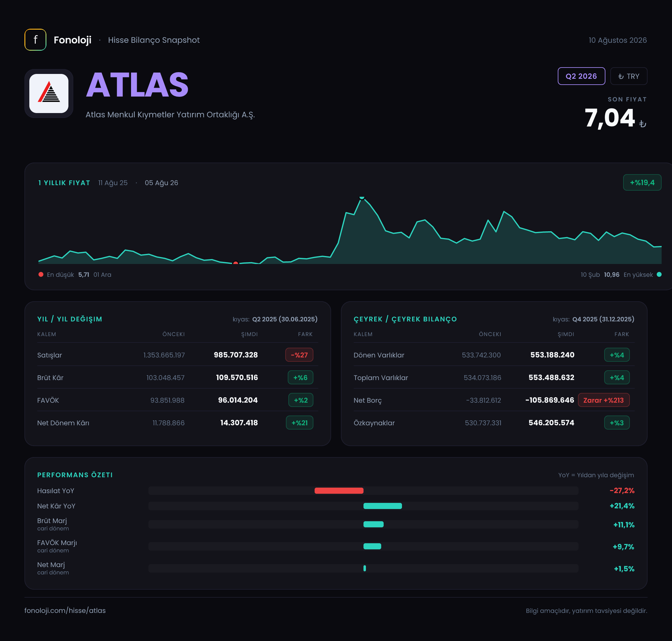
Task: Click the Hasılat YoY red progress bar
Action: point(339,491)
